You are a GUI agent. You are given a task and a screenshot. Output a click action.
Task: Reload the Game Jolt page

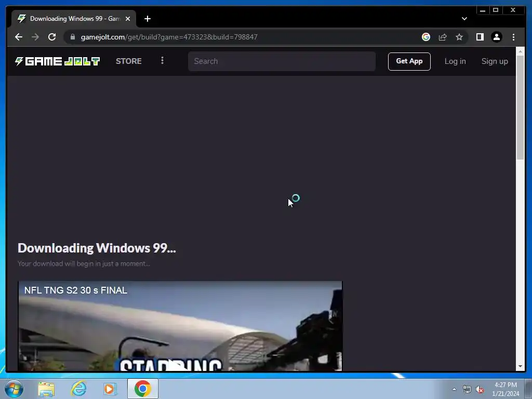tap(52, 37)
